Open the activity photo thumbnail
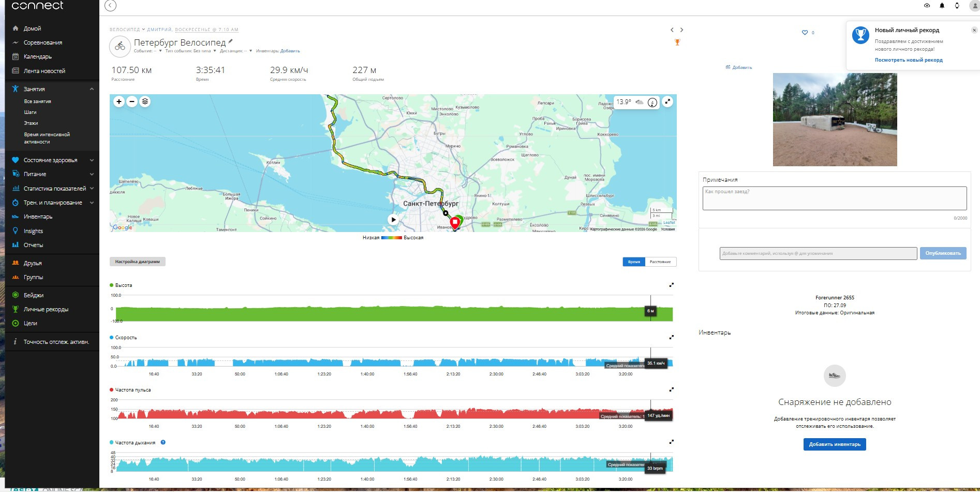The height and width of the screenshot is (492, 980). [835, 120]
